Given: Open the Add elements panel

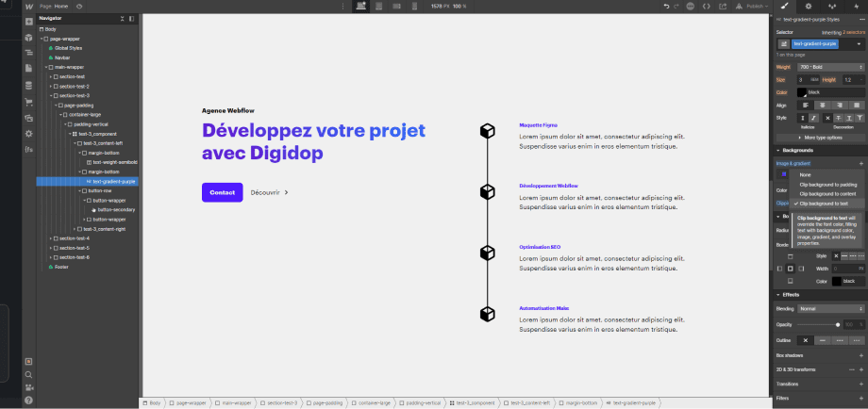Looking at the screenshot, I should (x=29, y=22).
